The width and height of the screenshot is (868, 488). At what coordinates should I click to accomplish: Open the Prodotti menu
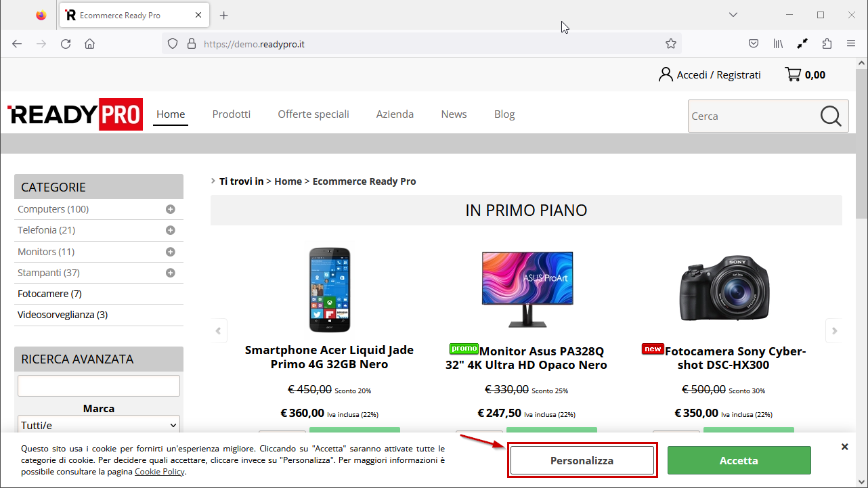[232, 114]
